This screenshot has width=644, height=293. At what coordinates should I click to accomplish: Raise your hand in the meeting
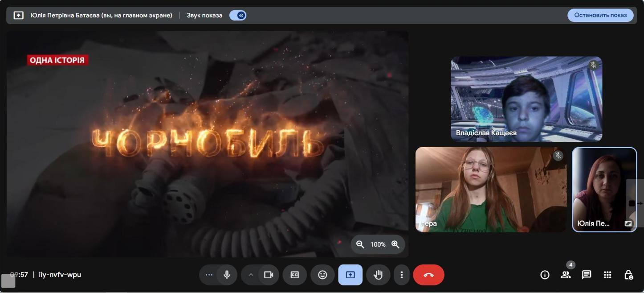[x=378, y=275]
